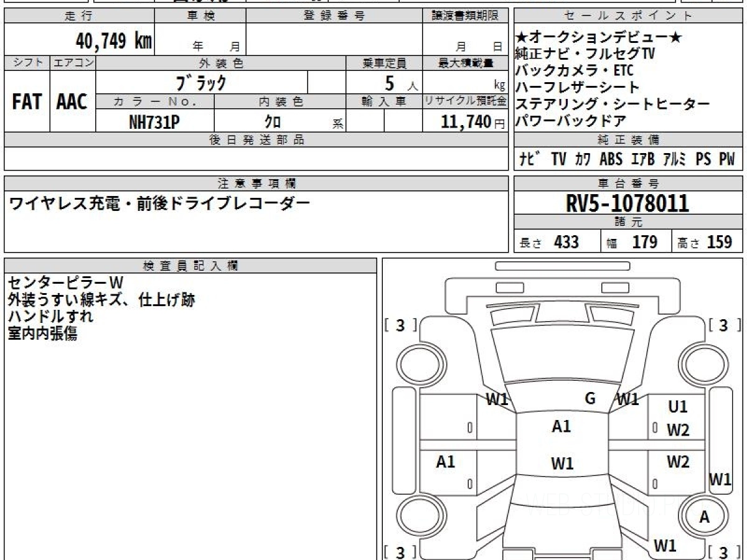Select the ブラック exterior color value
Screen dimensions: 747x560
click(x=202, y=82)
